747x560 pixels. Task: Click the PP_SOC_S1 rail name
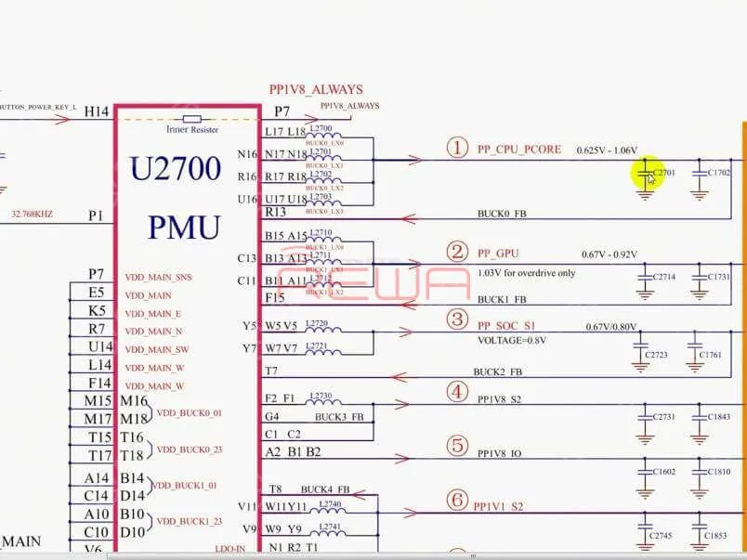coord(506,326)
